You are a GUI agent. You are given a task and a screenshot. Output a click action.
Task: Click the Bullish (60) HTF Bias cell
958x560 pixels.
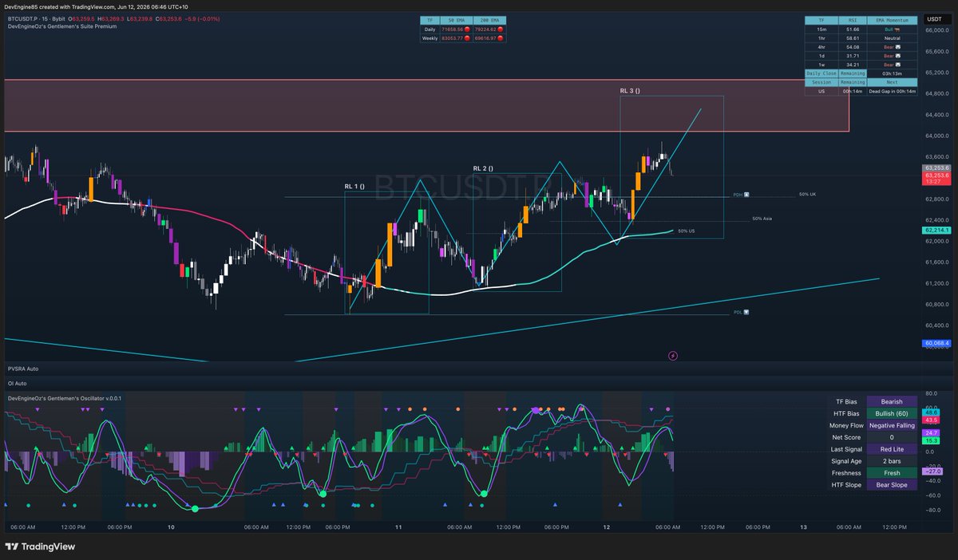[892, 413]
